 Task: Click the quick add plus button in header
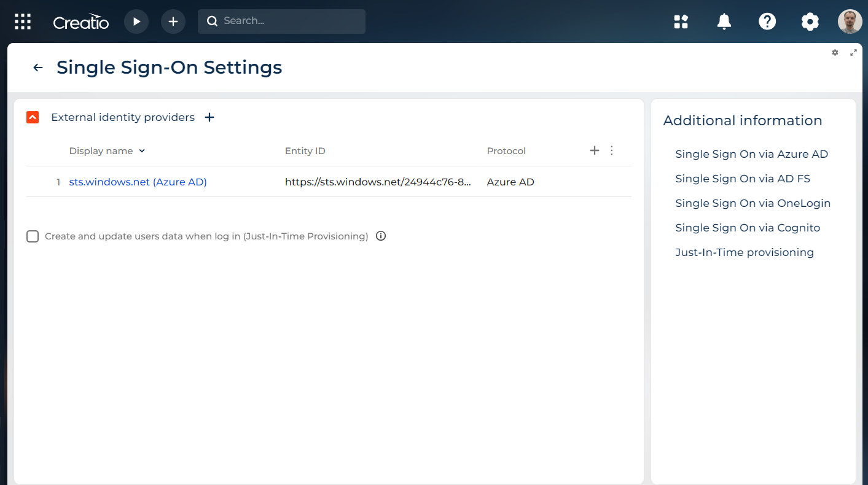tap(173, 21)
